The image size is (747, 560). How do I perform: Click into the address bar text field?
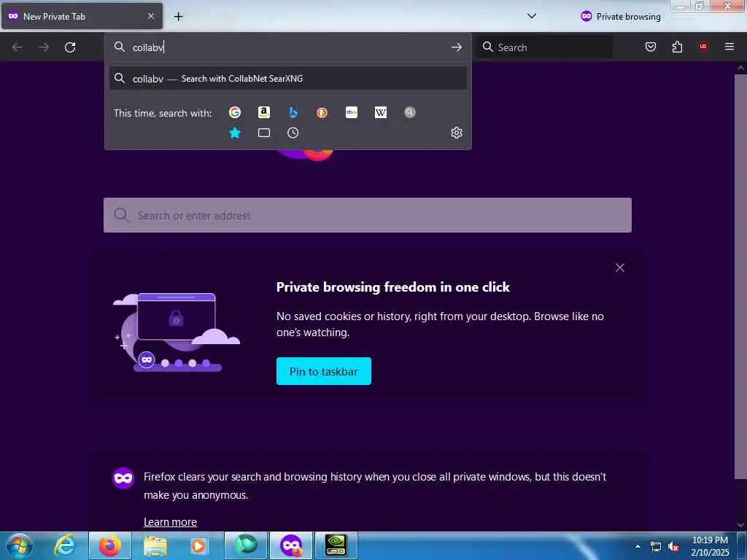287,47
